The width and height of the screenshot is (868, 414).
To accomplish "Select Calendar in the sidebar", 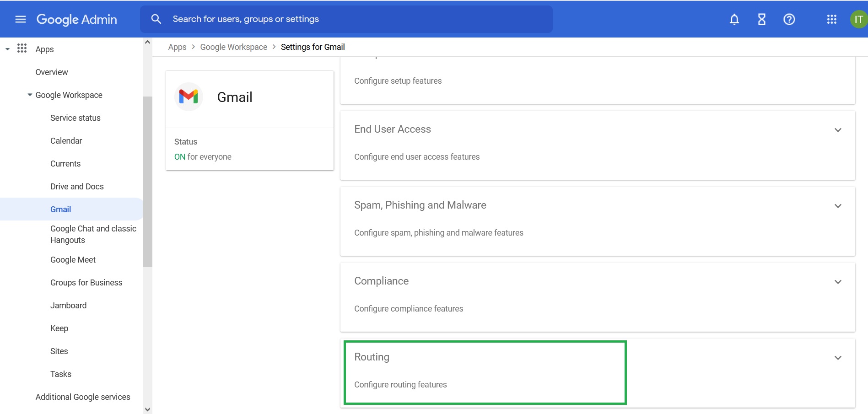I will point(66,141).
